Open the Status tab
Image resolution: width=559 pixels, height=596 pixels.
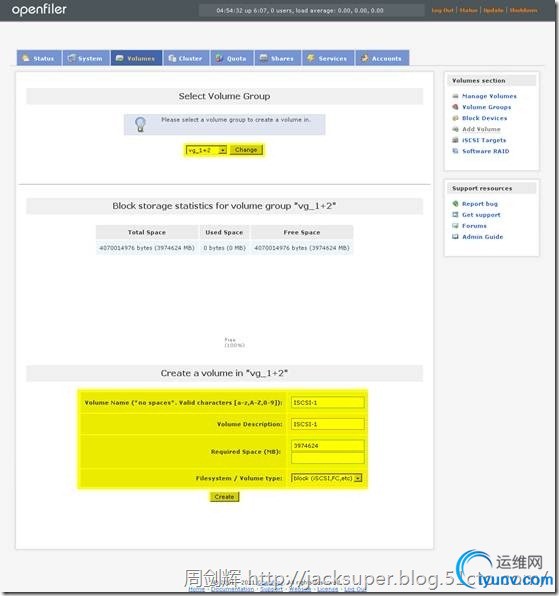point(39,58)
